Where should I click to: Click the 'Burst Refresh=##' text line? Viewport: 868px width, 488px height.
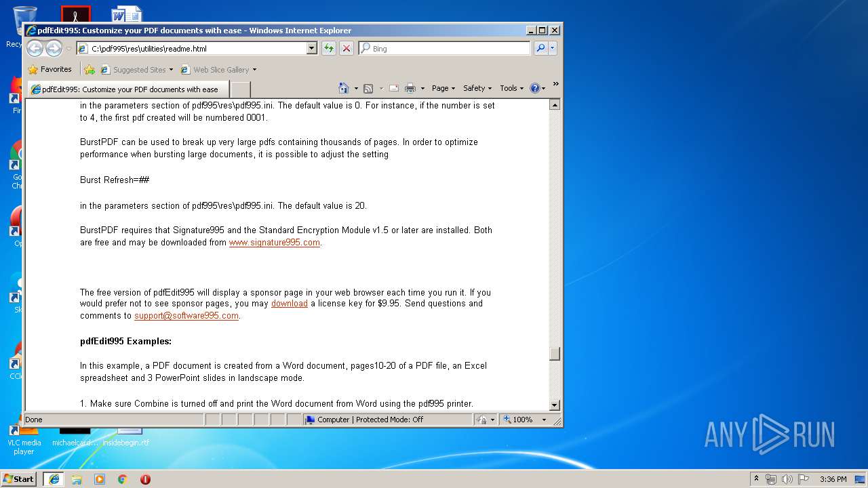pos(115,180)
